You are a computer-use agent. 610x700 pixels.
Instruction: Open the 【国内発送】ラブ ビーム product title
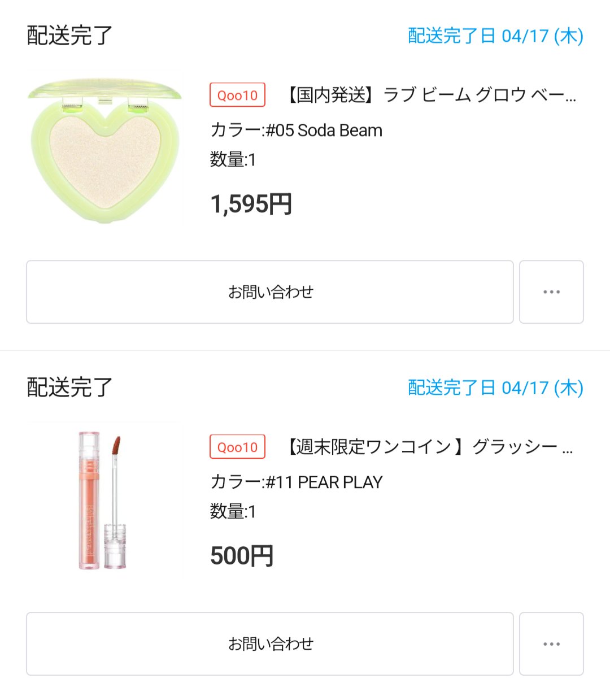(430, 95)
